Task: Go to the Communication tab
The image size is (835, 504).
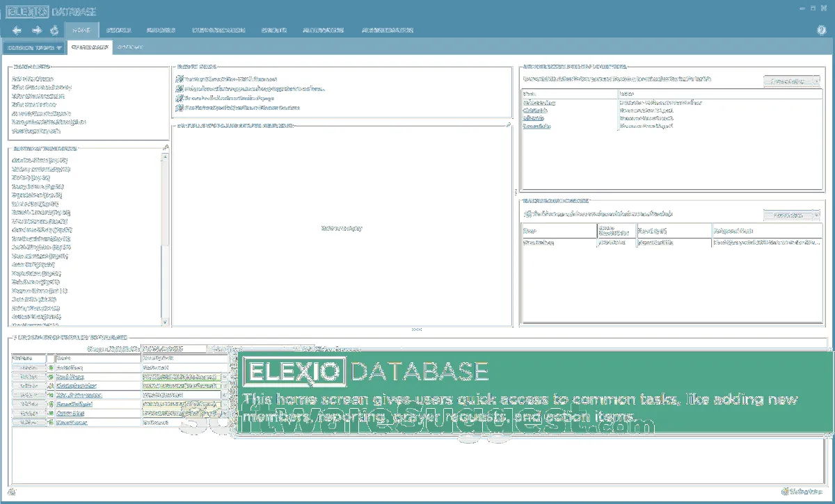Action: [218, 31]
